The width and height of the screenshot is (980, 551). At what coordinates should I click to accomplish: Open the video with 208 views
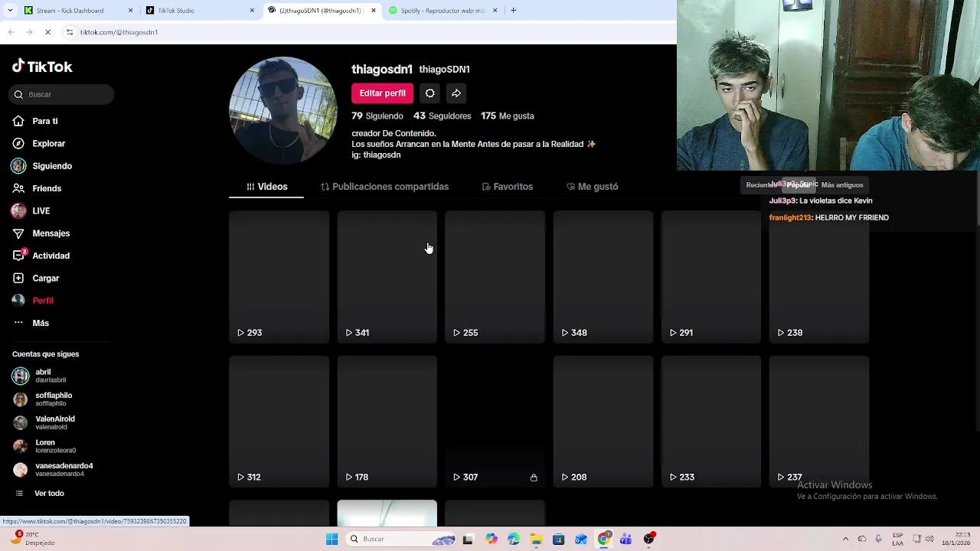point(603,422)
